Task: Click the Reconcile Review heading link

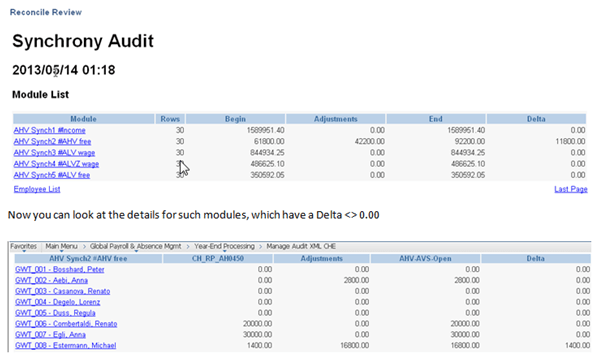Action: pyautogui.click(x=46, y=12)
